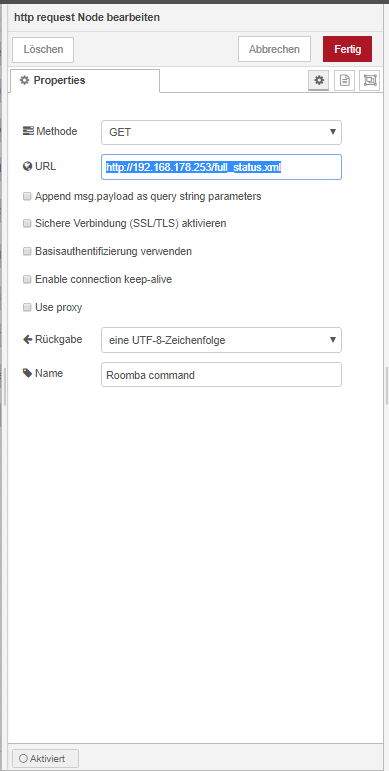Open node properties gear icon tab

click(319, 80)
